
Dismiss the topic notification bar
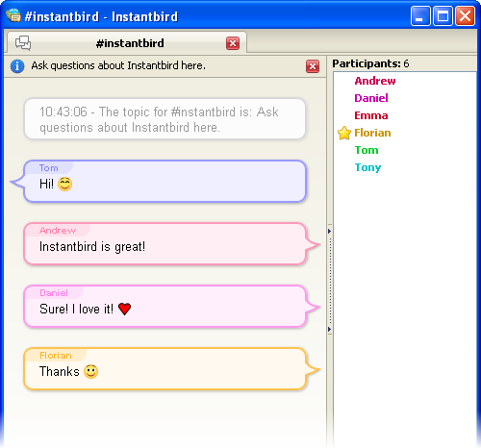pyautogui.click(x=313, y=66)
